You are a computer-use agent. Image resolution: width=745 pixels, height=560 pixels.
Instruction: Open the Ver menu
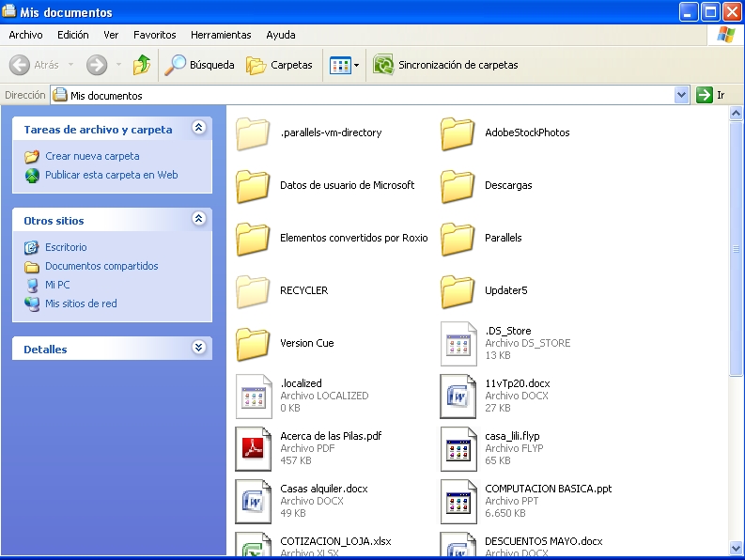111,35
